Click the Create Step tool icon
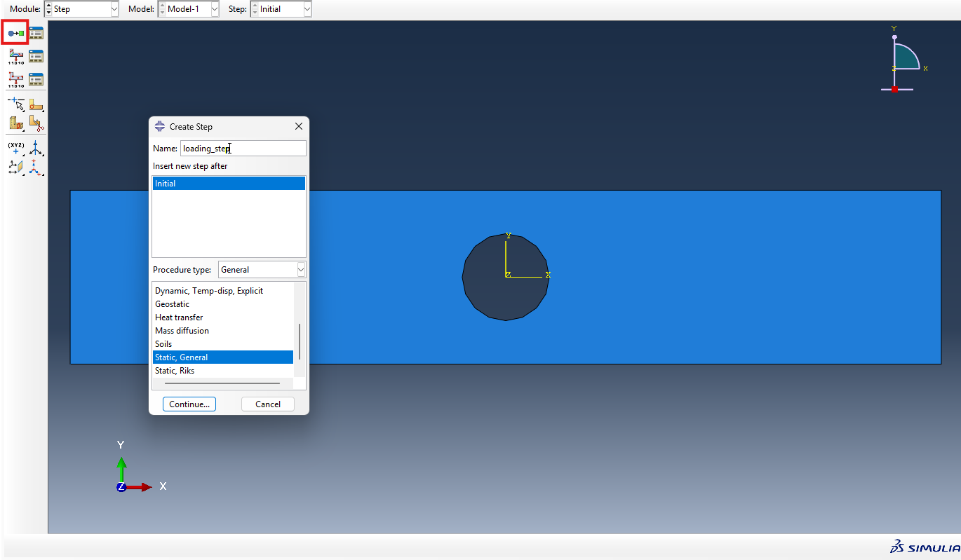The image size is (961, 560). pos(15,33)
